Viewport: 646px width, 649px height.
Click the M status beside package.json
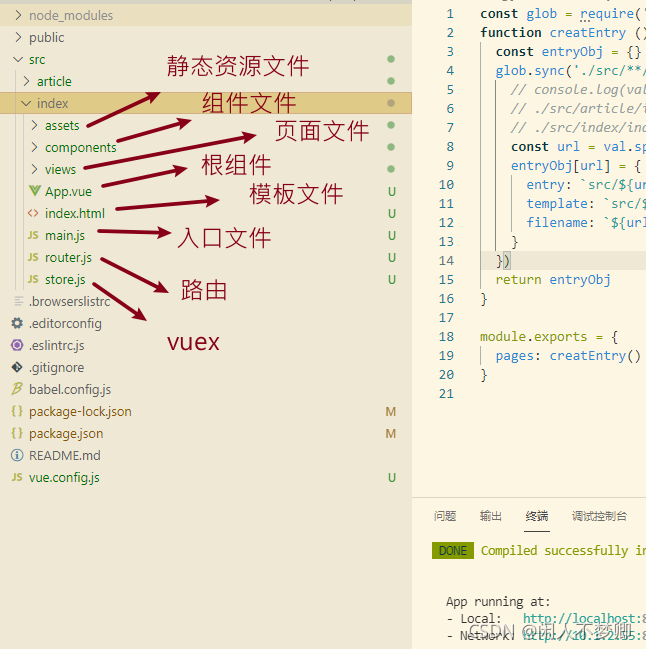pos(391,433)
